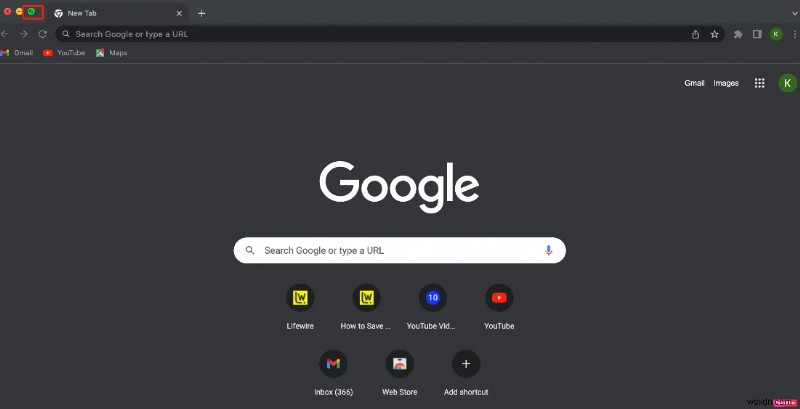Image resolution: width=800 pixels, height=409 pixels.
Task: Click the yellow minimize window button
Action: point(19,11)
